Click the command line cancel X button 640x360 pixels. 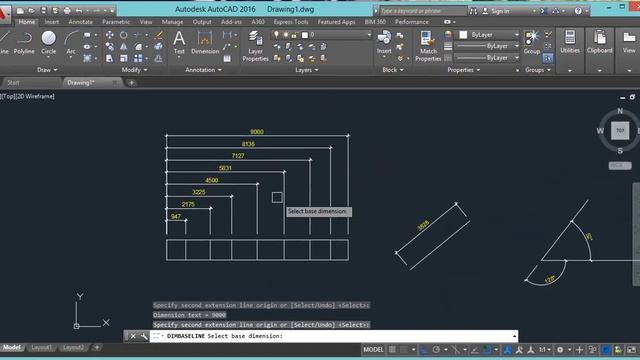point(133,336)
